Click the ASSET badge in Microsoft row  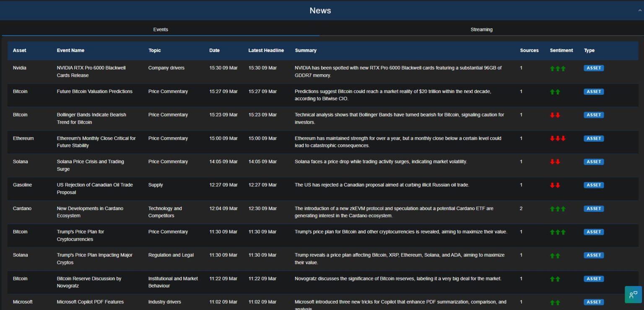[x=594, y=302]
